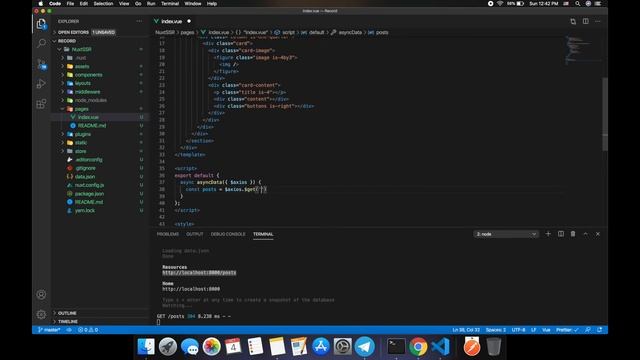Open nuxt.config.js in the file tree

pos(89,185)
